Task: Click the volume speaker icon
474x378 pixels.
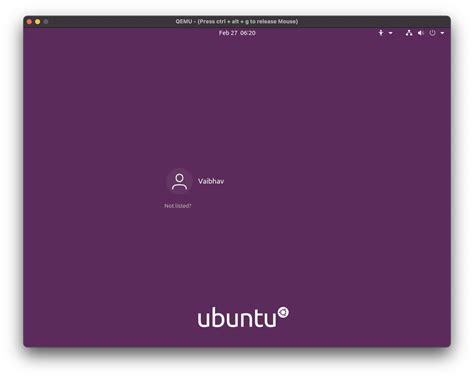Action: tap(421, 33)
